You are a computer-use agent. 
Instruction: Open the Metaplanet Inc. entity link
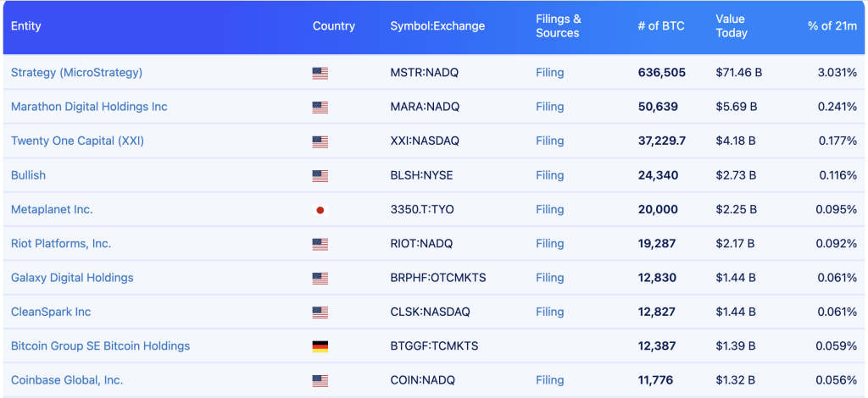52,209
